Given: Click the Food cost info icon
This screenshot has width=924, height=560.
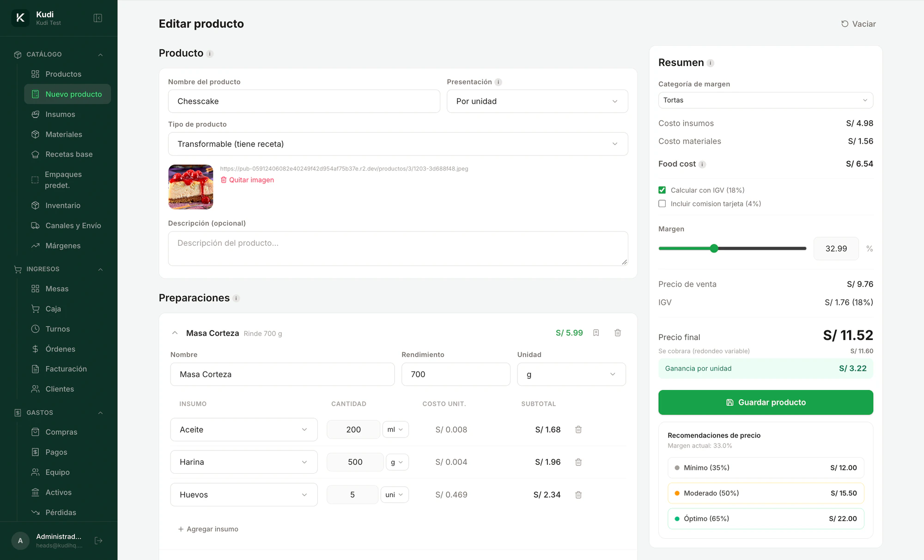Looking at the screenshot, I should click(x=702, y=164).
